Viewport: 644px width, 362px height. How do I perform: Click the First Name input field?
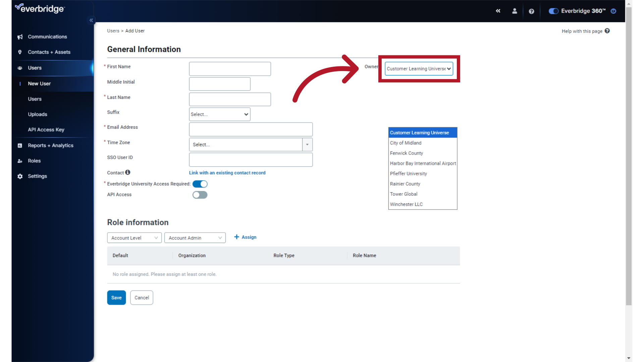pyautogui.click(x=229, y=68)
